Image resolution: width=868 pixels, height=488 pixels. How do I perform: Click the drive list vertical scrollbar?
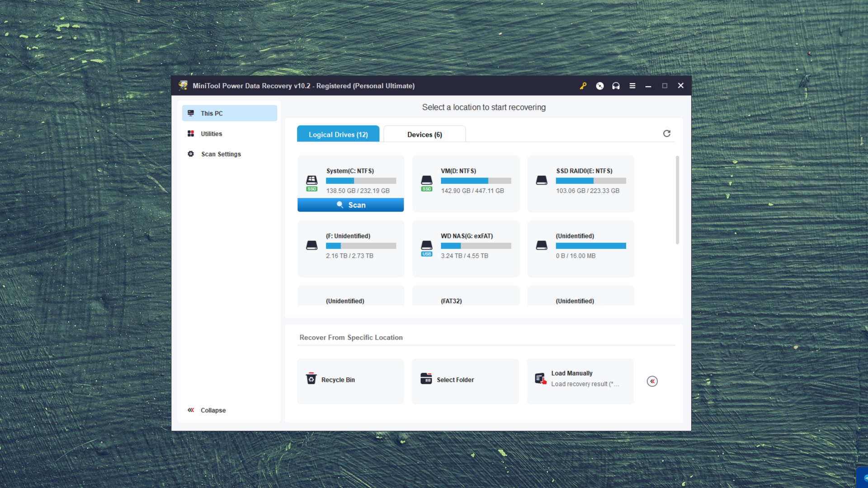click(677, 200)
